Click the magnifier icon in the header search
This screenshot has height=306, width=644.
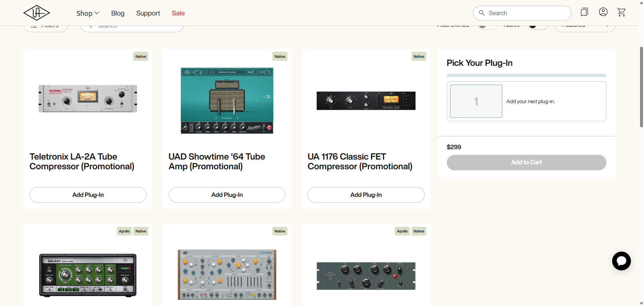pos(482,13)
